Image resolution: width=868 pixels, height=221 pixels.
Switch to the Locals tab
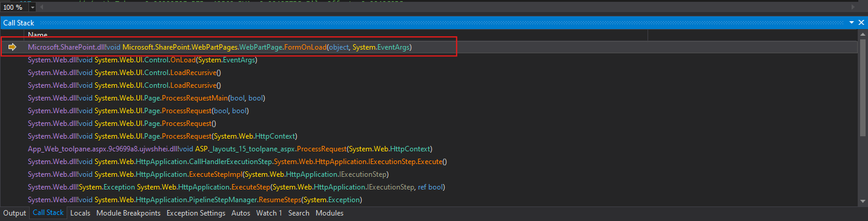[80, 213]
